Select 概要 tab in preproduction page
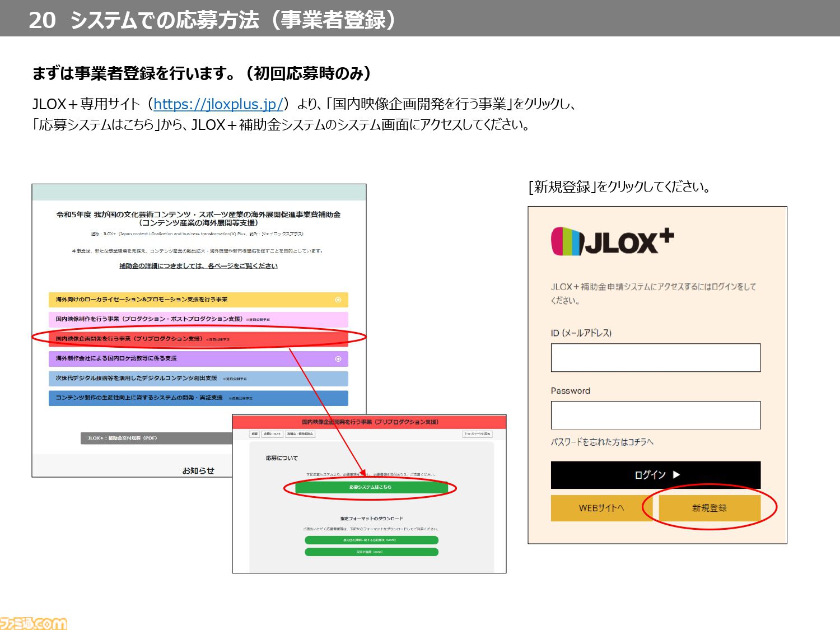Screen dimensions: 840x630 pos(255,434)
